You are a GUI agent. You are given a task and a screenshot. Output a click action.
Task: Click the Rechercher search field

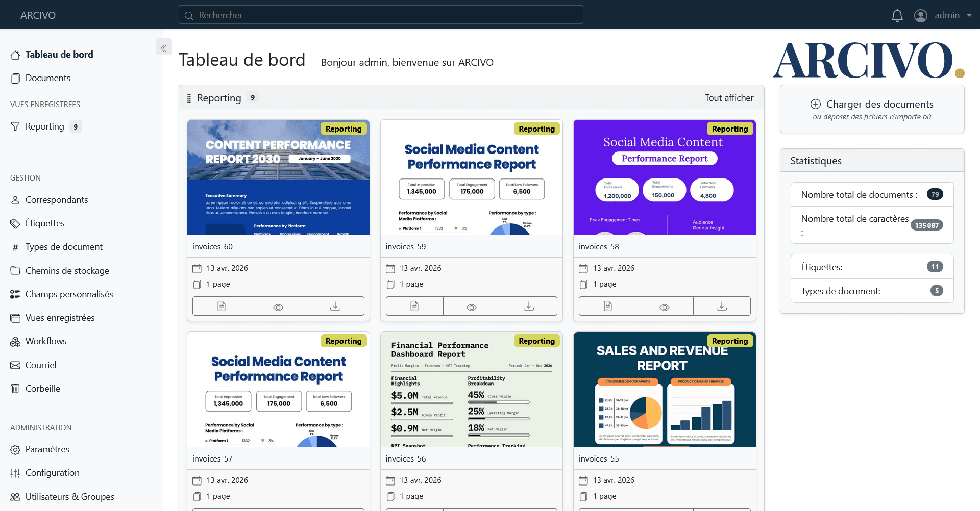[x=381, y=15]
